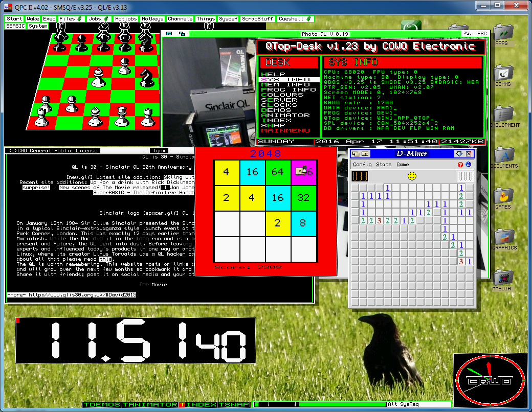This screenshot has width=532, height=412.
Task: Click the green progress bar at bottom
Action: (x=320, y=404)
